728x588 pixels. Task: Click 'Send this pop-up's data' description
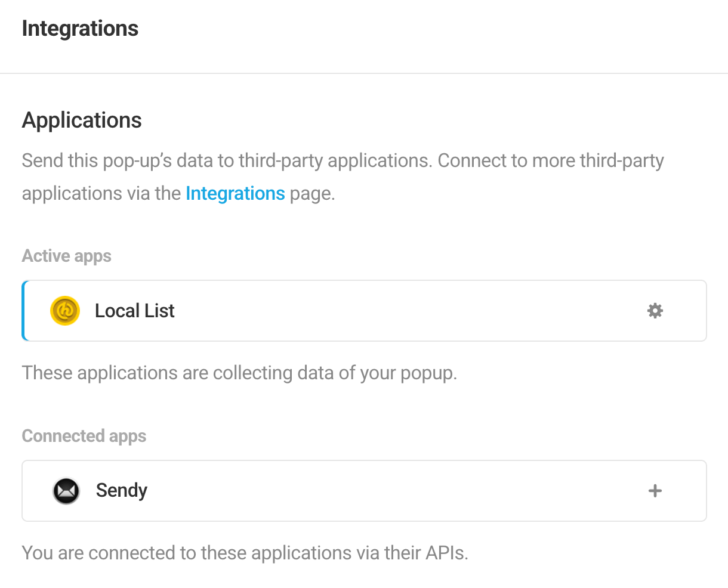(343, 177)
